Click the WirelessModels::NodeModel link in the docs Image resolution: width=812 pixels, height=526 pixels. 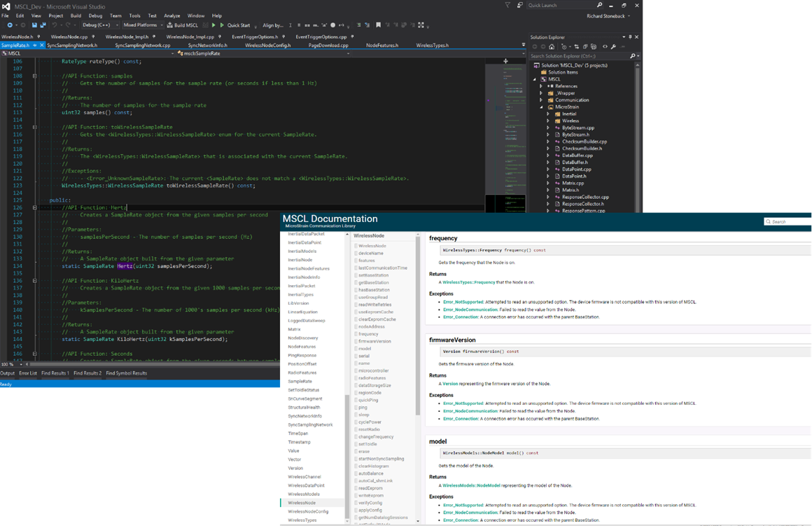471,485
